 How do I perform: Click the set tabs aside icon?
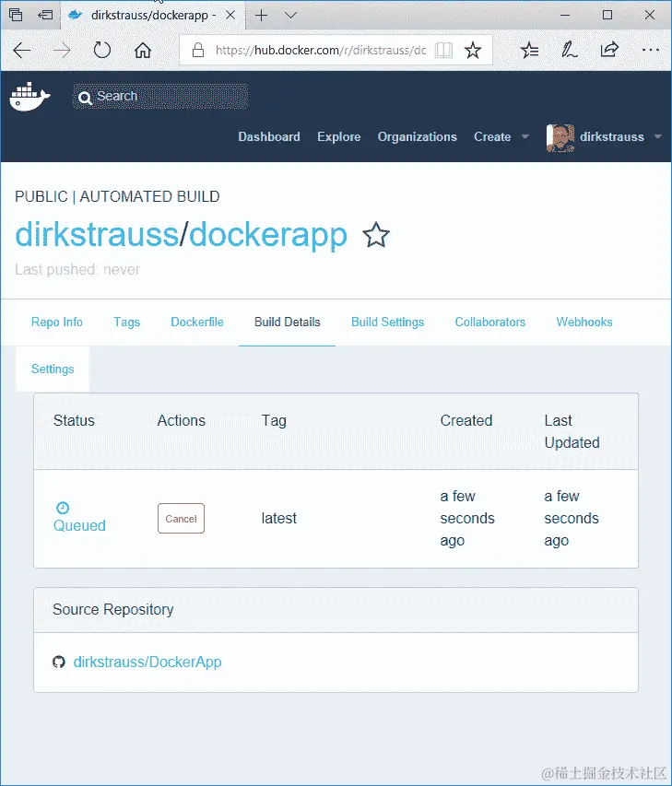tap(45, 15)
